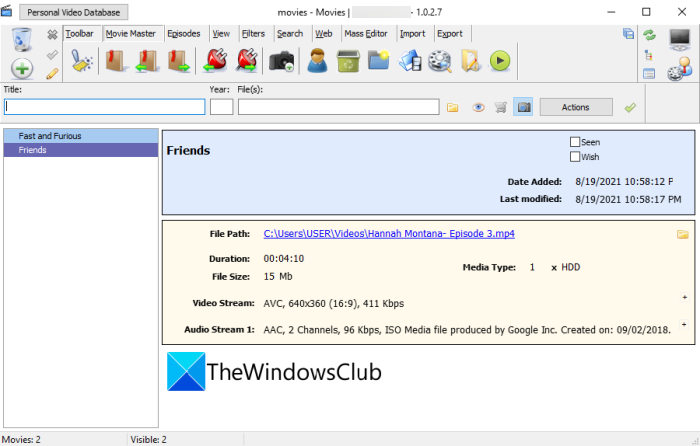Click the bookmarked book toolbar icon
Viewport: 700px width, 446px height.
pyautogui.click(x=116, y=61)
